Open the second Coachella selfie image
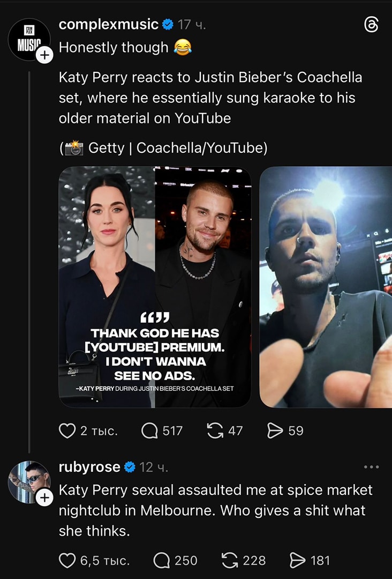 [x=326, y=287]
